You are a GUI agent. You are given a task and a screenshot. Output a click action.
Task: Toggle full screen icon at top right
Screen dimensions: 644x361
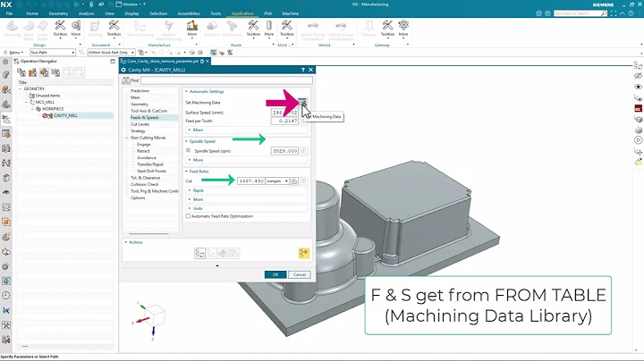point(614,13)
